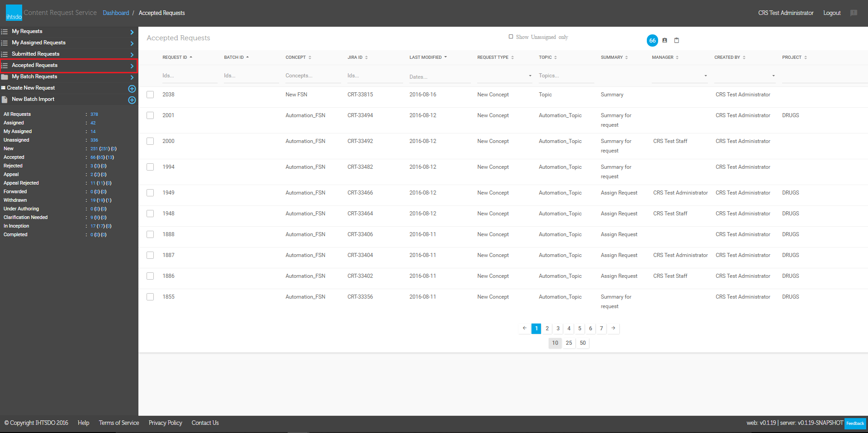Screen dimensions: 868x433
Task: Click the blue 66 count badge
Action: 652,40
